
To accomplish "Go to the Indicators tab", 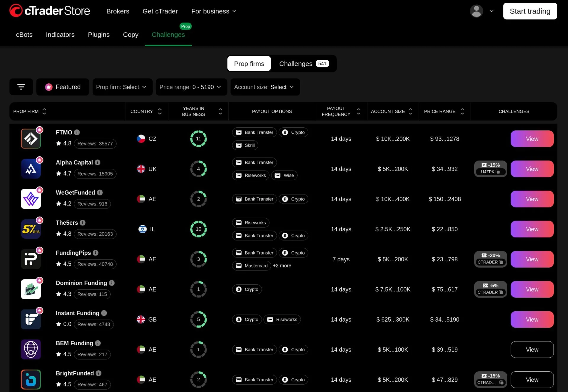I will (x=60, y=35).
